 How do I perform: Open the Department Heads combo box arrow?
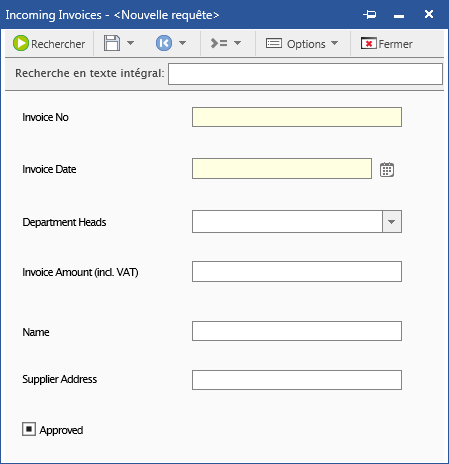coord(392,221)
